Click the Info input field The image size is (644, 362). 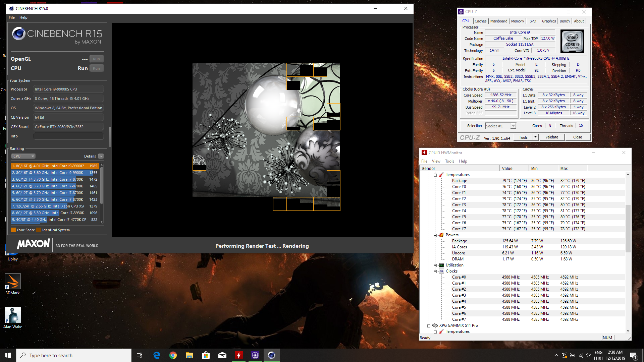click(x=68, y=136)
